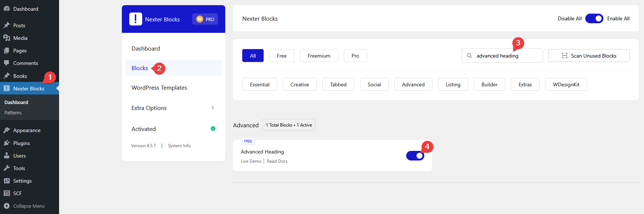Open the System Info link
This screenshot has height=214, width=644.
point(179,146)
